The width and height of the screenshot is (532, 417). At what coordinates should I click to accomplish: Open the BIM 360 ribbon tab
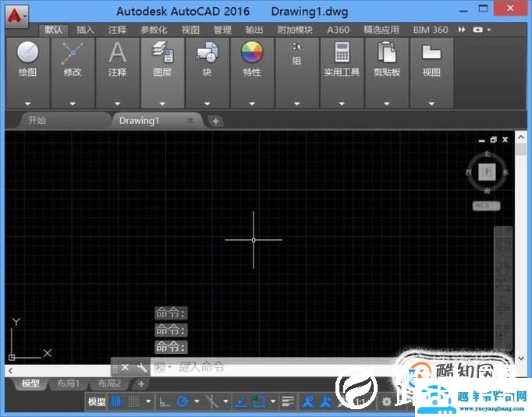point(431,30)
